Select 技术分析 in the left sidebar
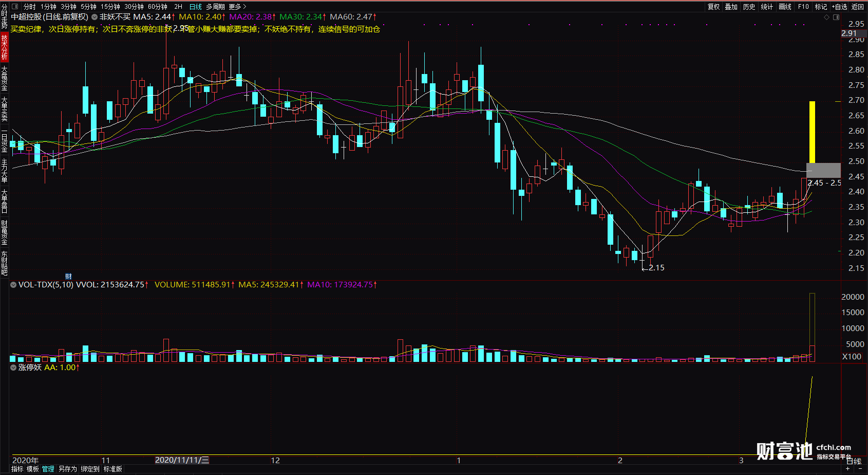Viewport: 868px width, 475px height. (4, 47)
